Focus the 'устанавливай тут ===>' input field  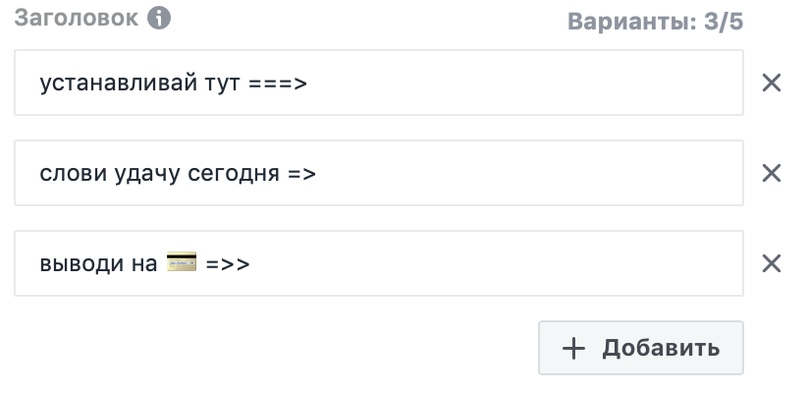tap(379, 82)
